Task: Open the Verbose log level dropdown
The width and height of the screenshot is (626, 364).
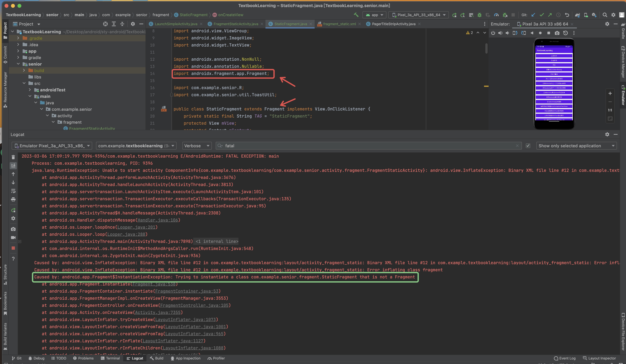Action: 197,146
